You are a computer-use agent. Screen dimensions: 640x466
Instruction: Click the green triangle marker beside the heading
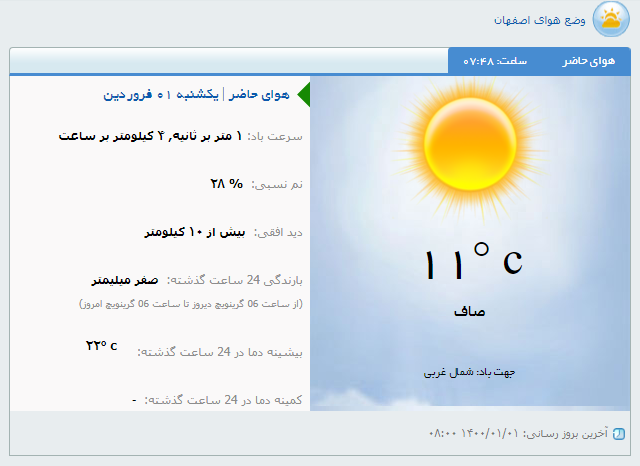(x=304, y=95)
